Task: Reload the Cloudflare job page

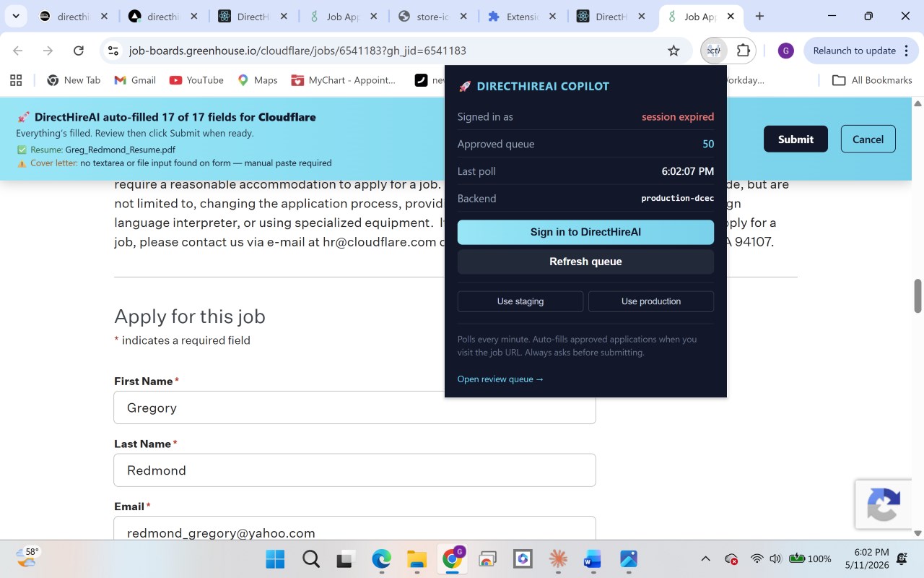Action: pos(79,51)
